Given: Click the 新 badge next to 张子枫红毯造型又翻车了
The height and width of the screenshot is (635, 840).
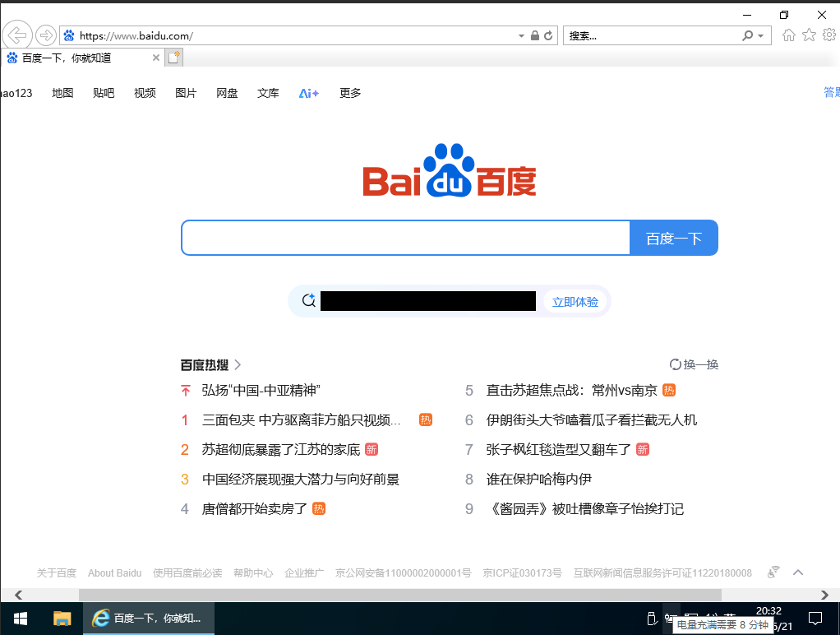Looking at the screenshot, I should tap(642, 449).
